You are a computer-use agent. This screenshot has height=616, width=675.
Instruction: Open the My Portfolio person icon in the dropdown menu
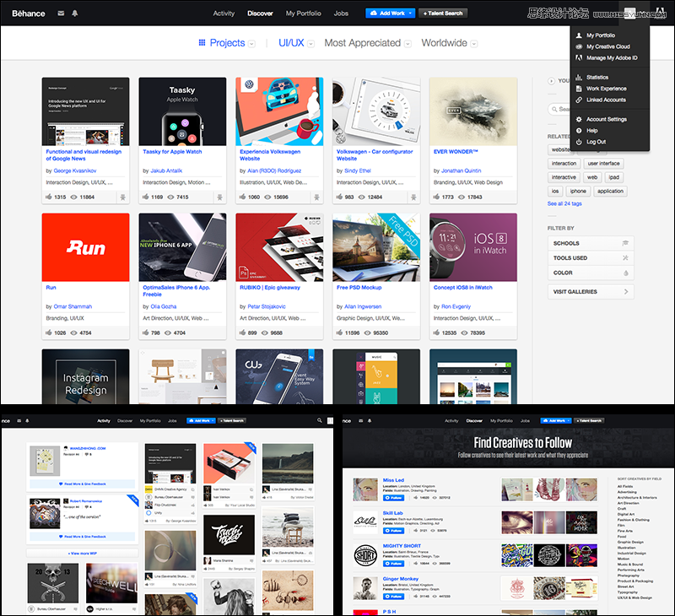(x=579, y=35)
